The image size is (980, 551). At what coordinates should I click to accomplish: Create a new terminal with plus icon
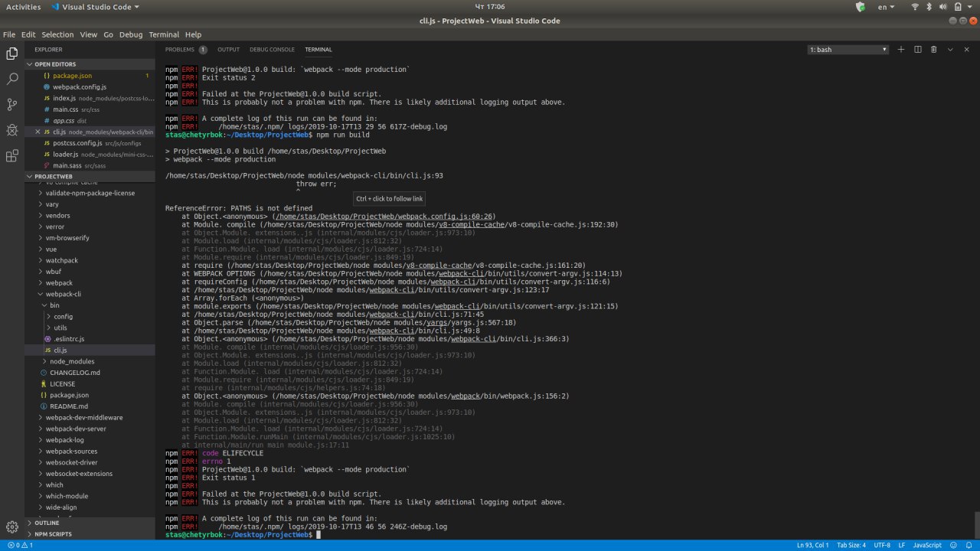point(901,49)
